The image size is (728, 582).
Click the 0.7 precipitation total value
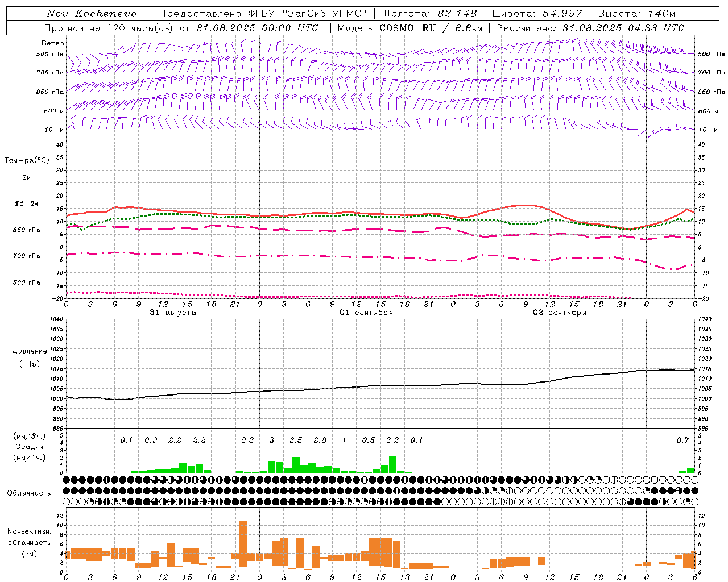pos(682,440)
